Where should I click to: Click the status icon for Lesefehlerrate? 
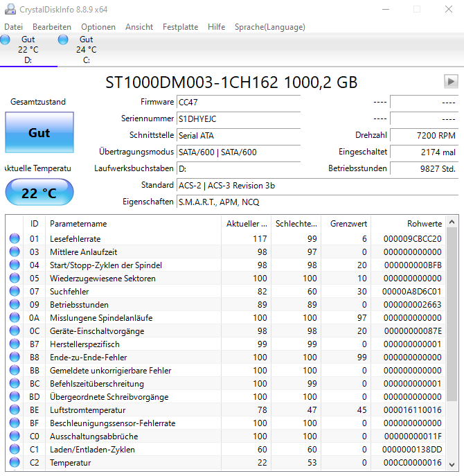click(15, 238)
